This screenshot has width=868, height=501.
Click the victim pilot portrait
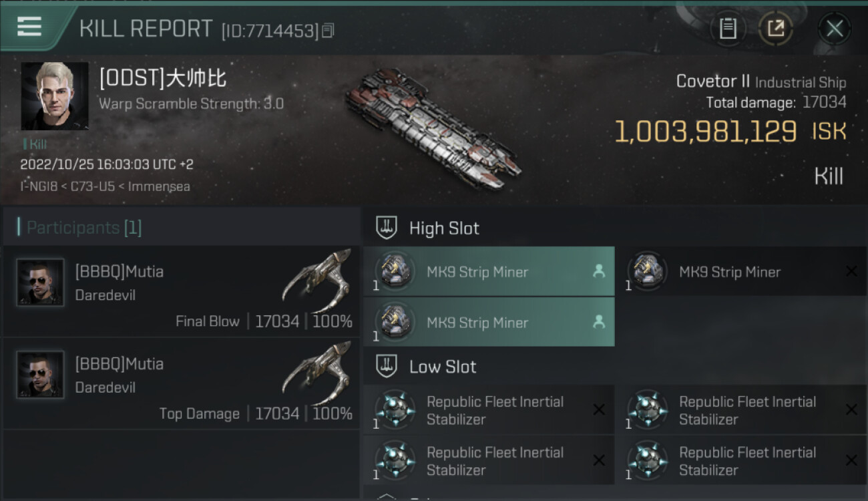tap(55, 96)
